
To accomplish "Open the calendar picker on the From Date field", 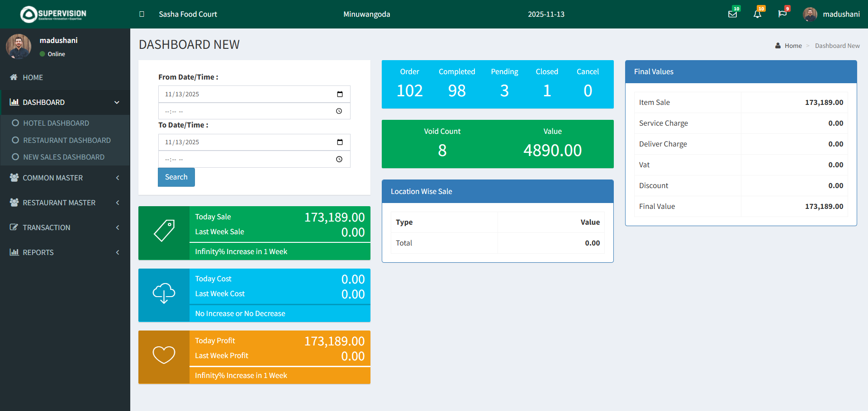I will 340,94.
